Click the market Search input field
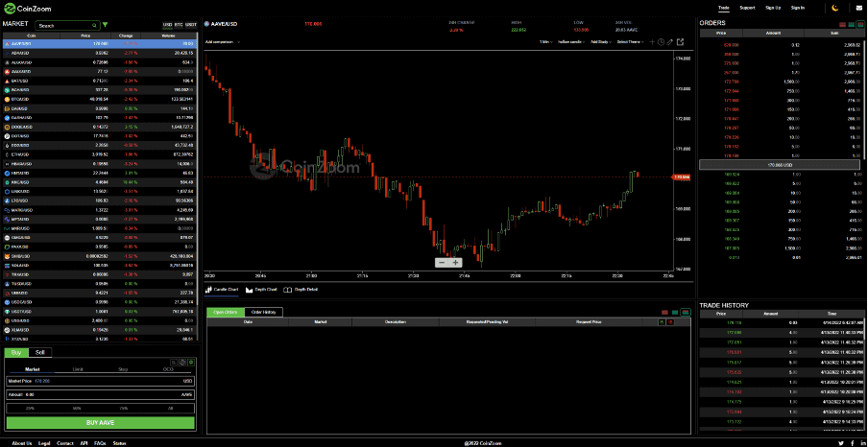 (x=67, y=26)
